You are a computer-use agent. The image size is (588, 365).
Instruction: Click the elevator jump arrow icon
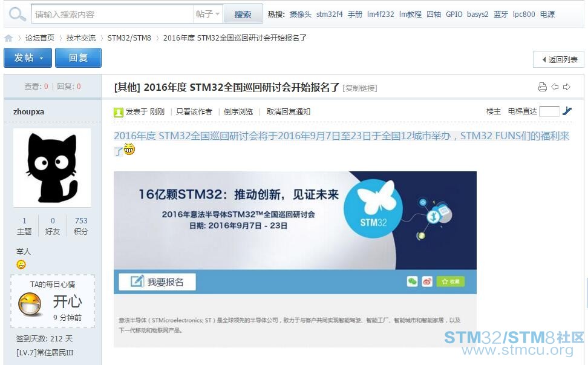click(567, 111)
